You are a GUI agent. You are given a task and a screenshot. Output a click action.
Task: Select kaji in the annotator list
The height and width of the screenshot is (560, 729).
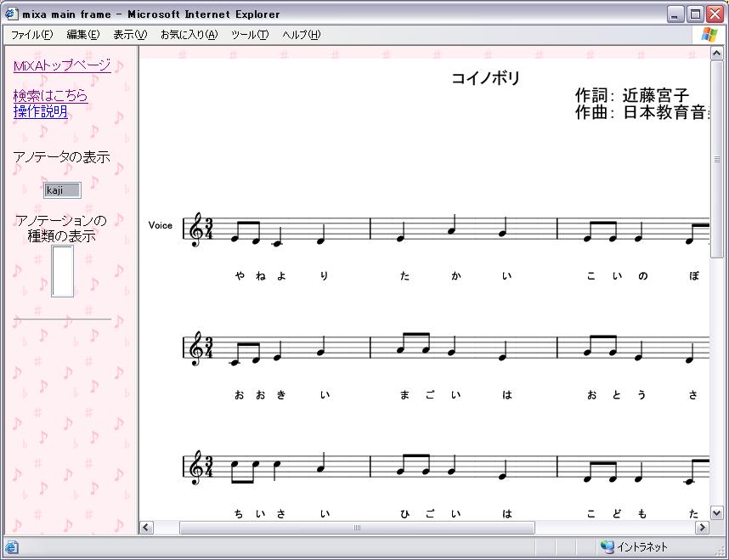62,189
